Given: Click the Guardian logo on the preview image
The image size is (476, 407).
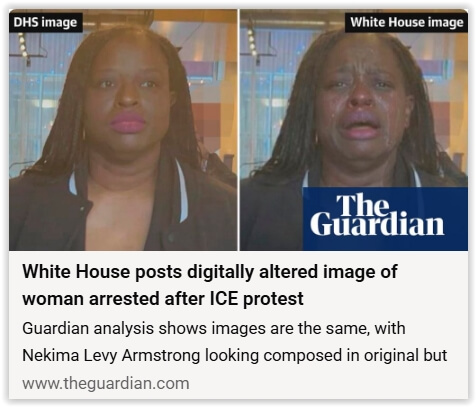Looking at the screenshot, I should coord(385,219).
